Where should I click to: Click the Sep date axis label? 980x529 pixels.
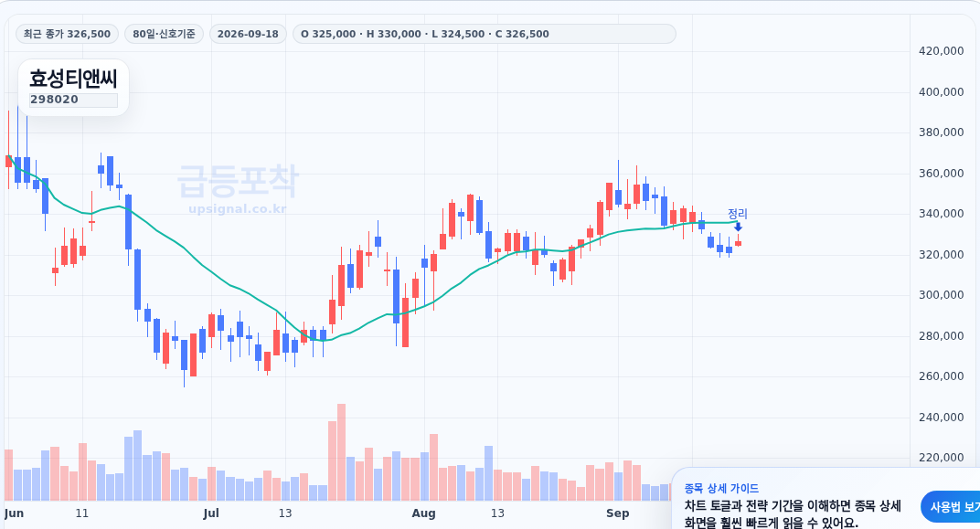pos(617,513)
